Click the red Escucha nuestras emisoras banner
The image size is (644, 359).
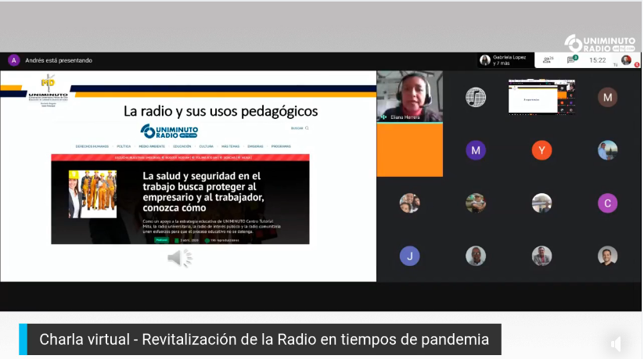point(180,157)
